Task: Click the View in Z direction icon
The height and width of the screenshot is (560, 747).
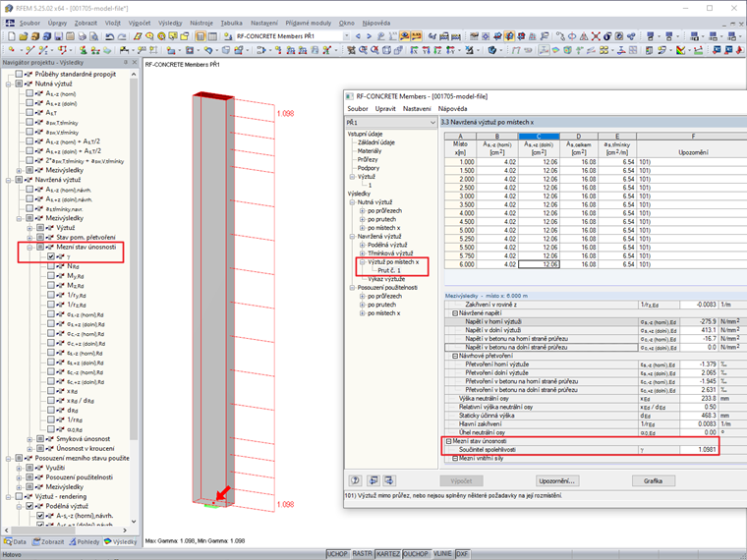Action: [437, 50]
